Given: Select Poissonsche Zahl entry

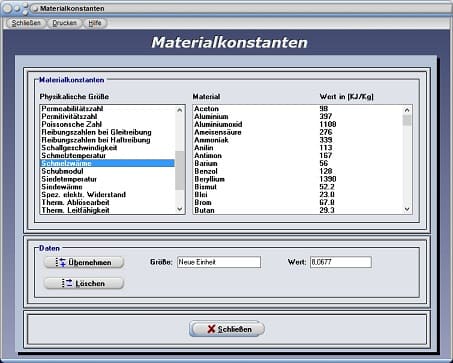Looking at the screenshot, I should (107, 124).
